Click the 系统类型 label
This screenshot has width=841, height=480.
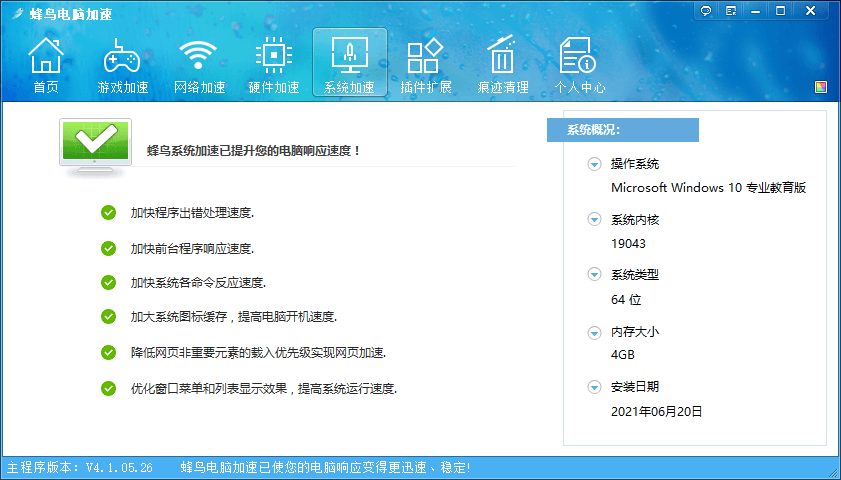(635, 275)
